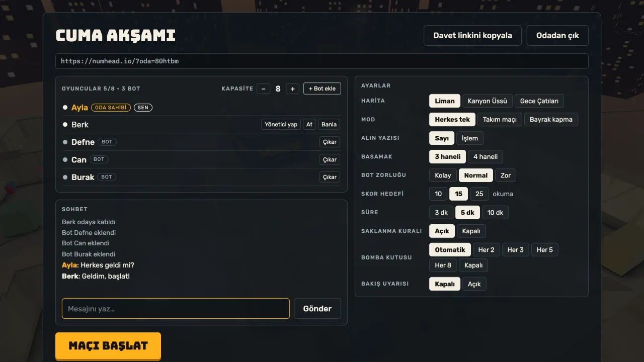The image size is (644, 362).
Task: Copy invite link with Davet linkini kopyala
Action: pos(472,36)
